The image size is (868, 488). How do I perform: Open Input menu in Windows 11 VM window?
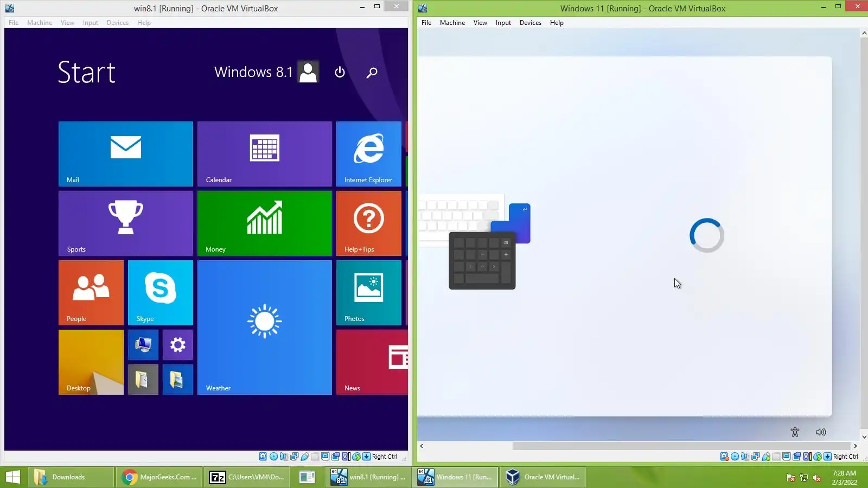503,23
